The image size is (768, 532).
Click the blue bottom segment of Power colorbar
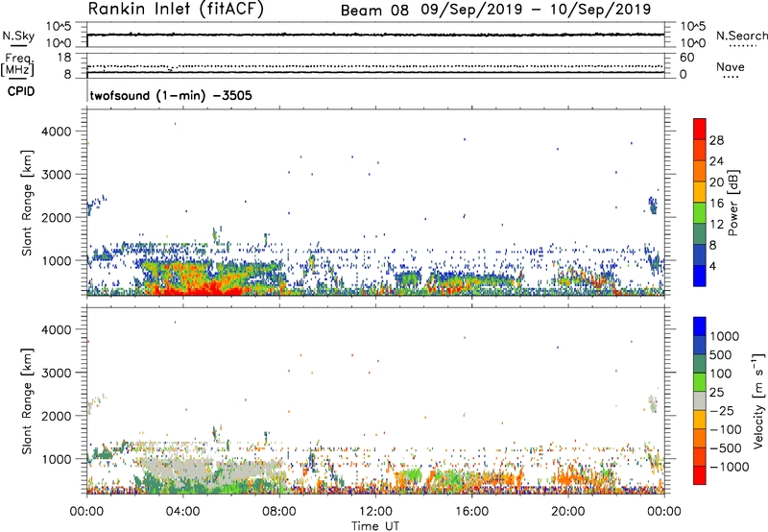point(700,276)
